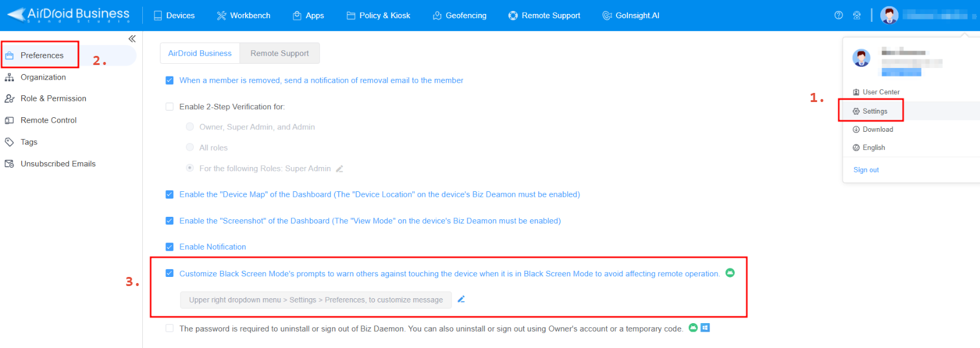Click the Workbench tools icon

(x=221, y=15)
